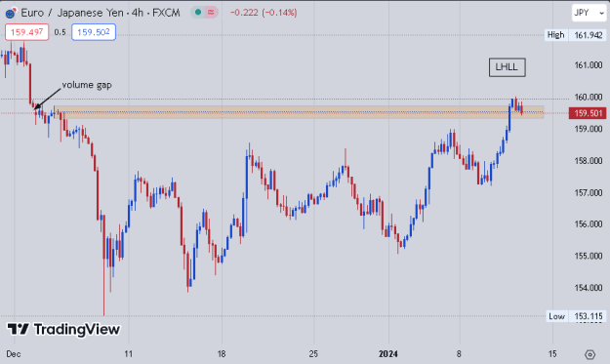Select the volume gap text label
Screen dimensions: 610x364
tap(87, 85)
